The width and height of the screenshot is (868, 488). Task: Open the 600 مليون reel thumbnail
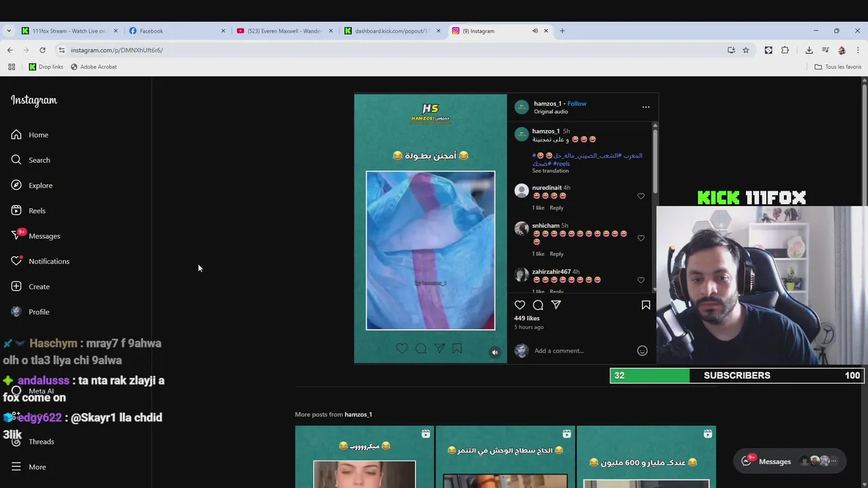click(x=646, y=457)
